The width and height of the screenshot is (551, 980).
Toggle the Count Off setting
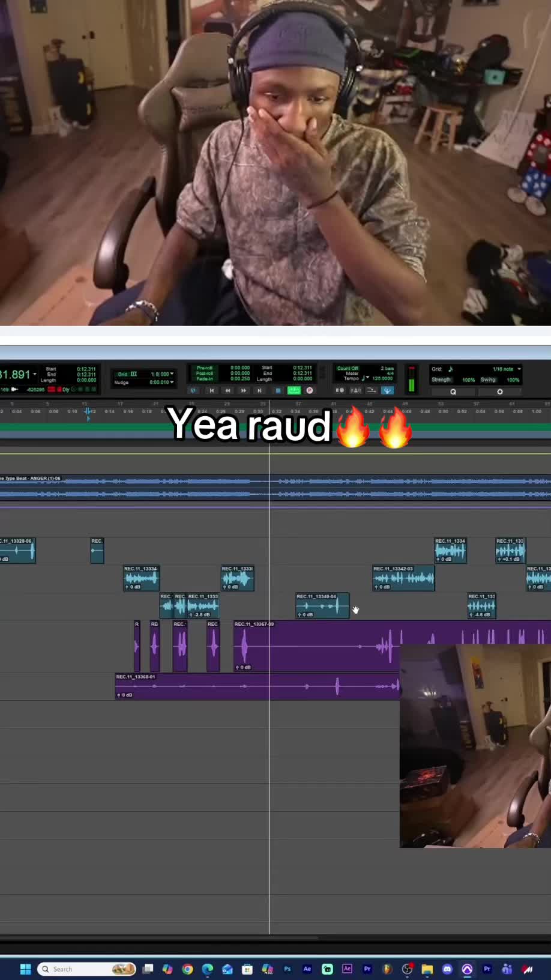coord(348,368)
